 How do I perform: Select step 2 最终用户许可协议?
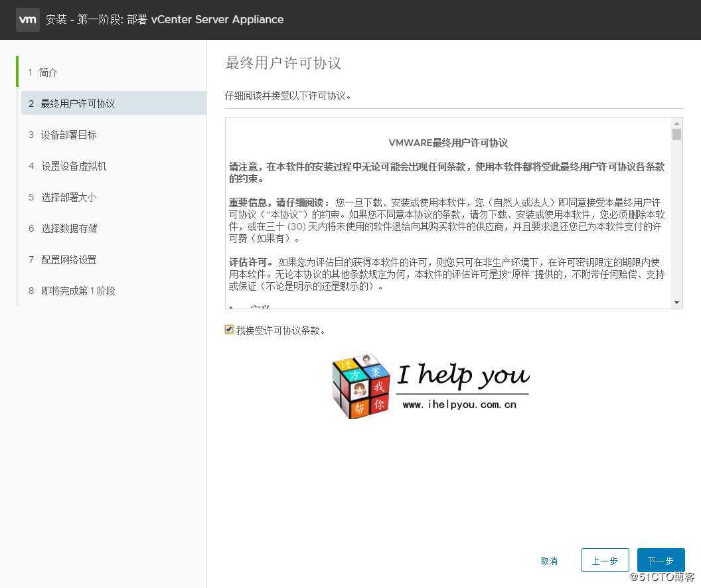pos(114,104)
